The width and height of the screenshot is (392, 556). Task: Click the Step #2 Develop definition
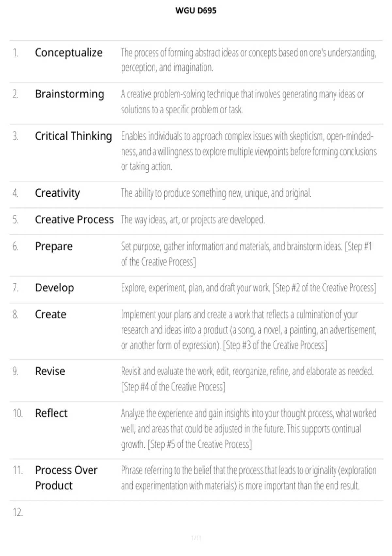pyautogui.click(x=249, y=288)
